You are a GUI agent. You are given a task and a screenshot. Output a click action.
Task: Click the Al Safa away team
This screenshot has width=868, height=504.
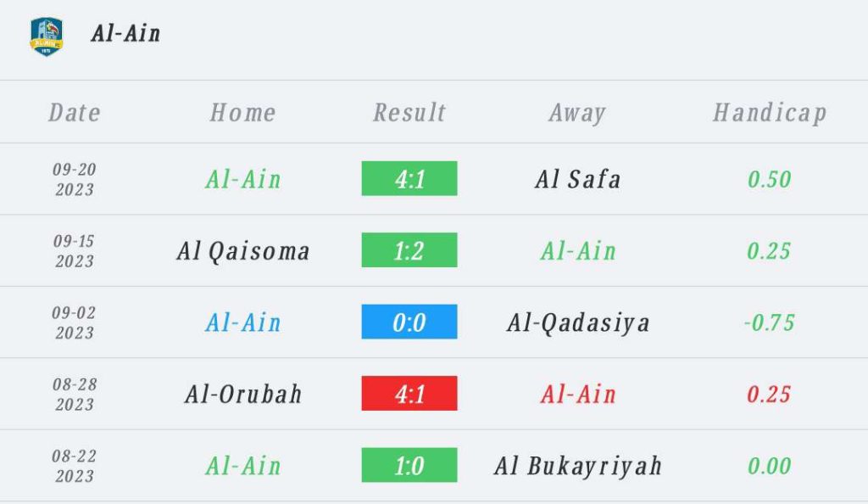[x=578, y=179]
